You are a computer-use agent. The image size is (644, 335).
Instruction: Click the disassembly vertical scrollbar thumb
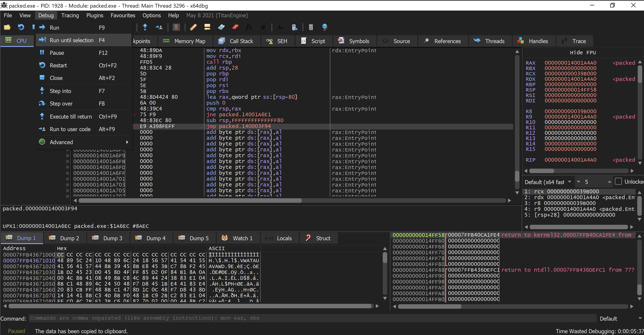pyautogui.click(x=517, y=176)
